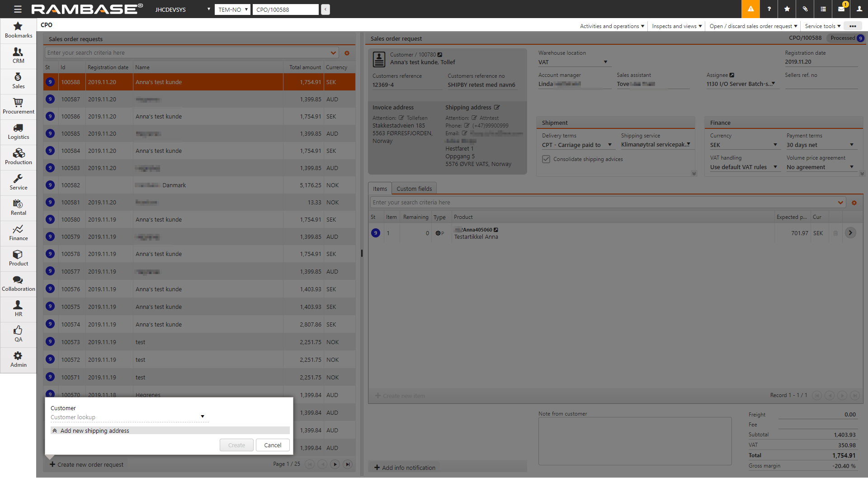Collapse the Add new shipping address section

point(55,431)
